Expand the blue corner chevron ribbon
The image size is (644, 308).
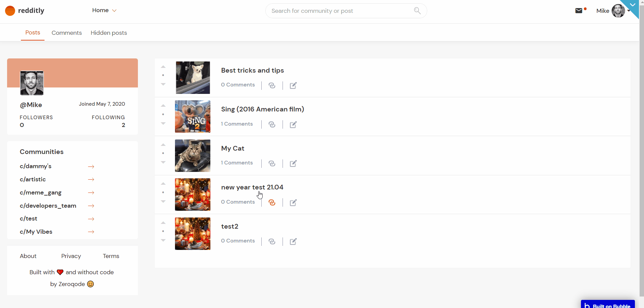[633, 5]
